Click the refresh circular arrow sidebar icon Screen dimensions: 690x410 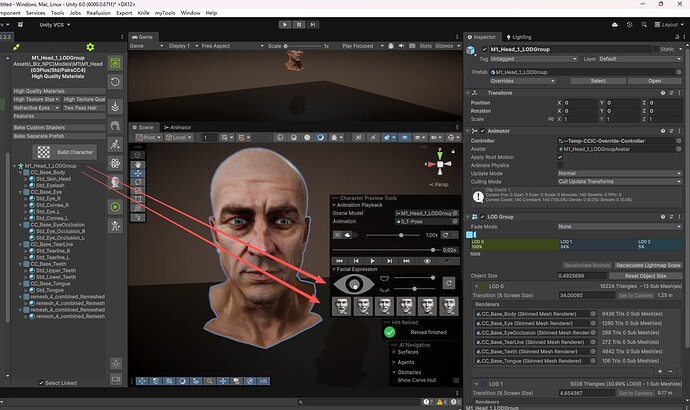click(115, 82)
